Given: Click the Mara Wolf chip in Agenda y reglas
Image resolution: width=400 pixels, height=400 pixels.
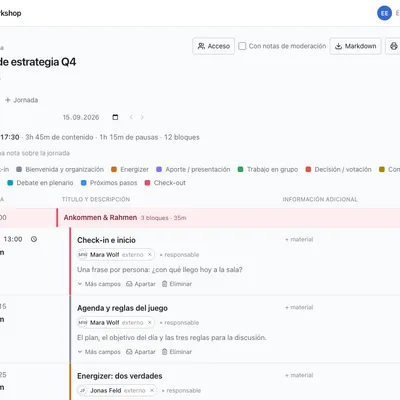Looking at the screenshot, I should click(116, 323).
